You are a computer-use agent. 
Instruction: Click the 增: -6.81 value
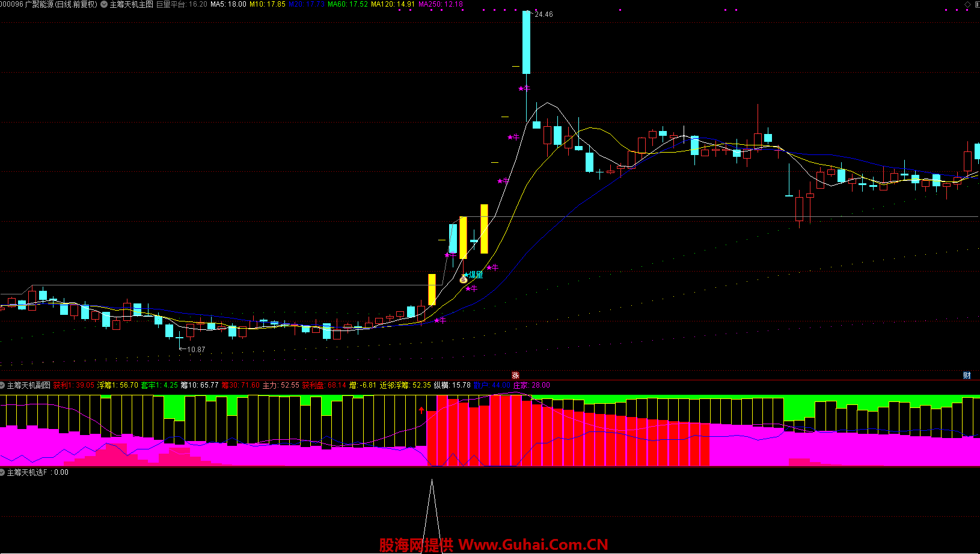pos(363,385)
